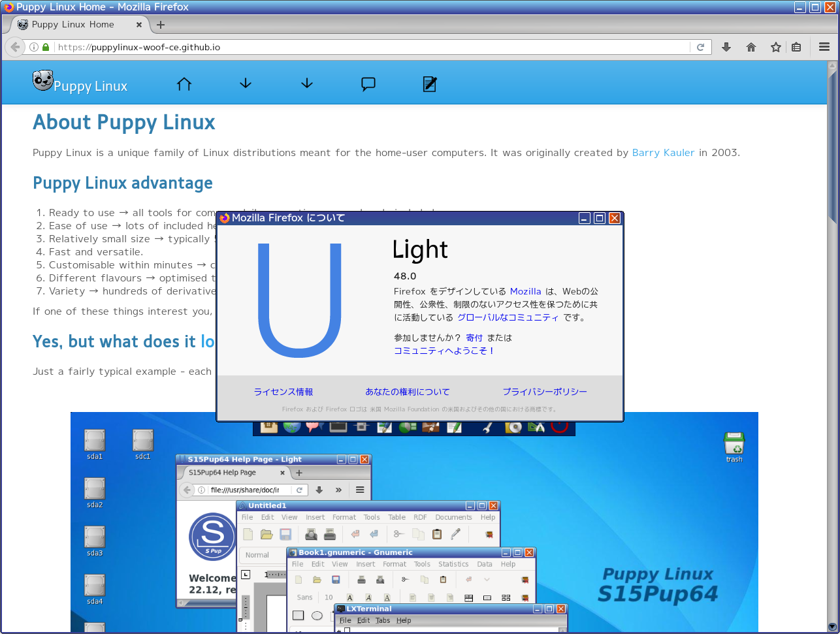Go back using the browser back arrow
840x634 pixels.
pyautogui.click(x=15, y=47)
